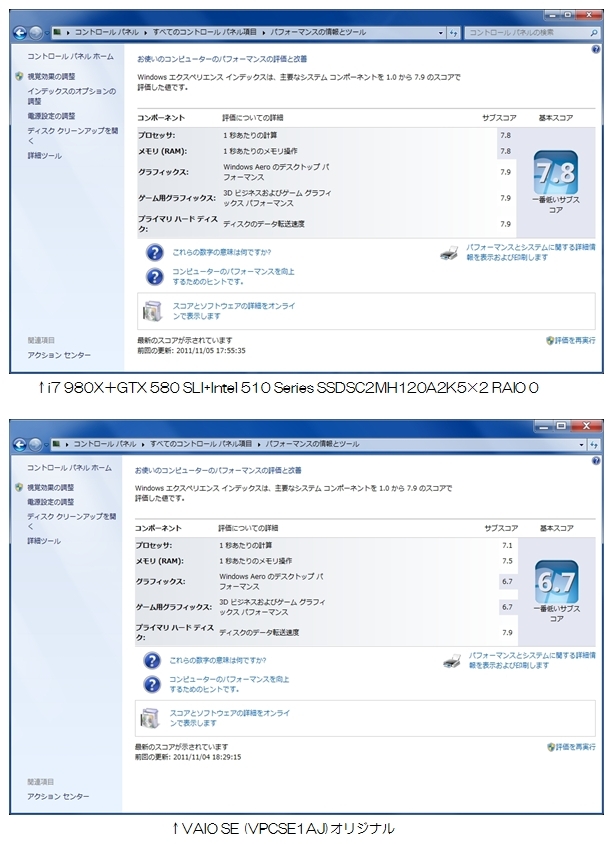Image resolution: width=611 pixels, height=844 pixels.
Task: Click コンピューターのパフォーマンスを向上 link in the bottom window
Action: 229,684
